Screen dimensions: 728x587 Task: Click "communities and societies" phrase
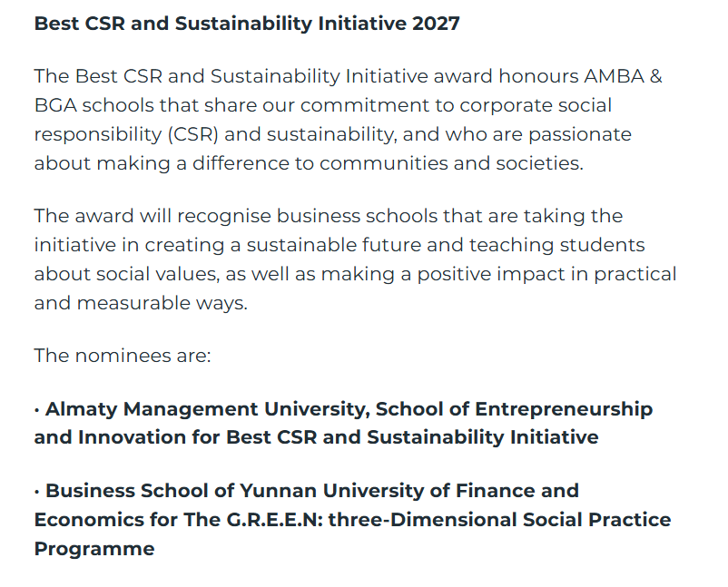451,164
